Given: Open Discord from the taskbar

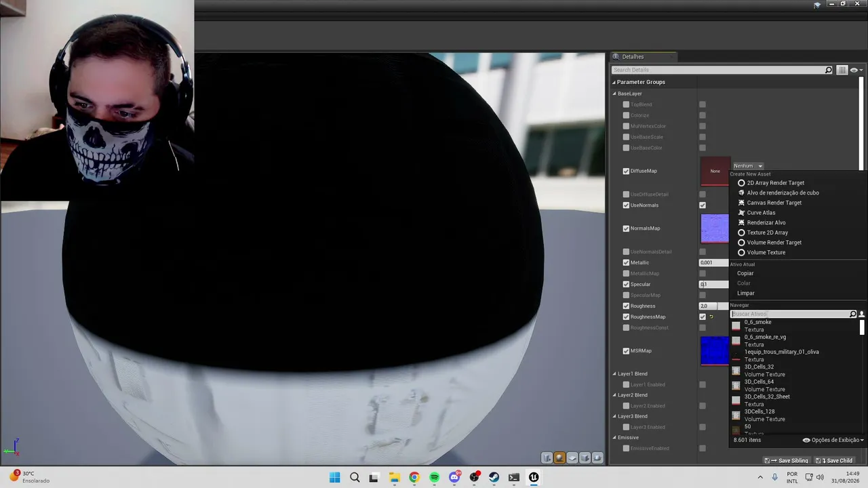Looking at the screenshot, I should click(x=454, y=477).
